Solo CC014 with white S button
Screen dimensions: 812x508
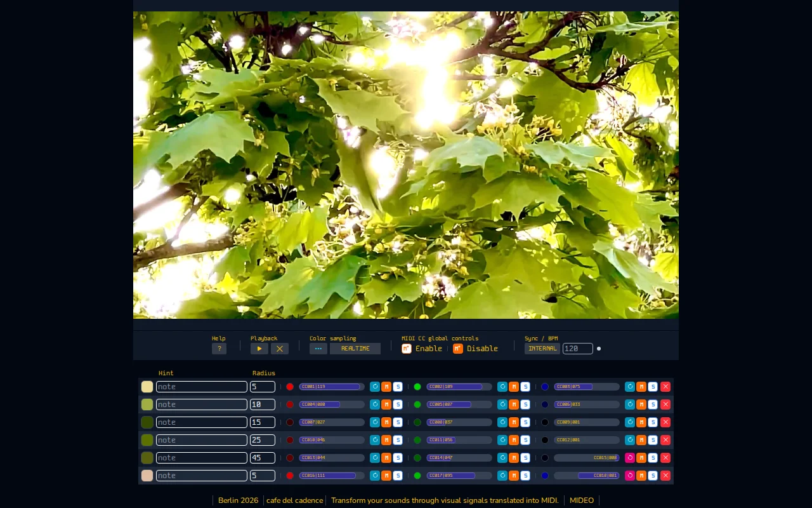(x=525, y=458)
